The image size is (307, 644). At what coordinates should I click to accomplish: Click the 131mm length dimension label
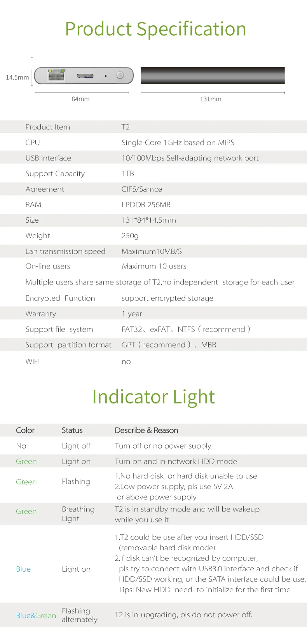[211, 99]
